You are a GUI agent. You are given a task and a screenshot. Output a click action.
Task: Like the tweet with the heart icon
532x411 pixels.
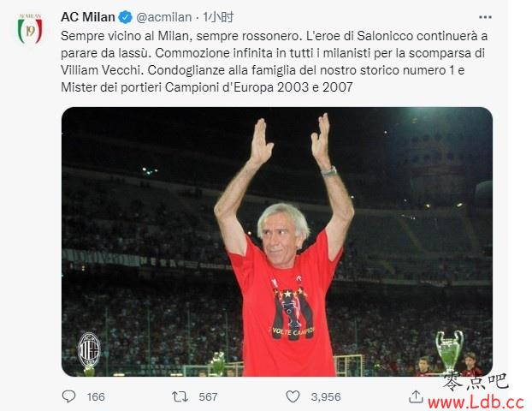pyautogui.click(x=293, y=396)
